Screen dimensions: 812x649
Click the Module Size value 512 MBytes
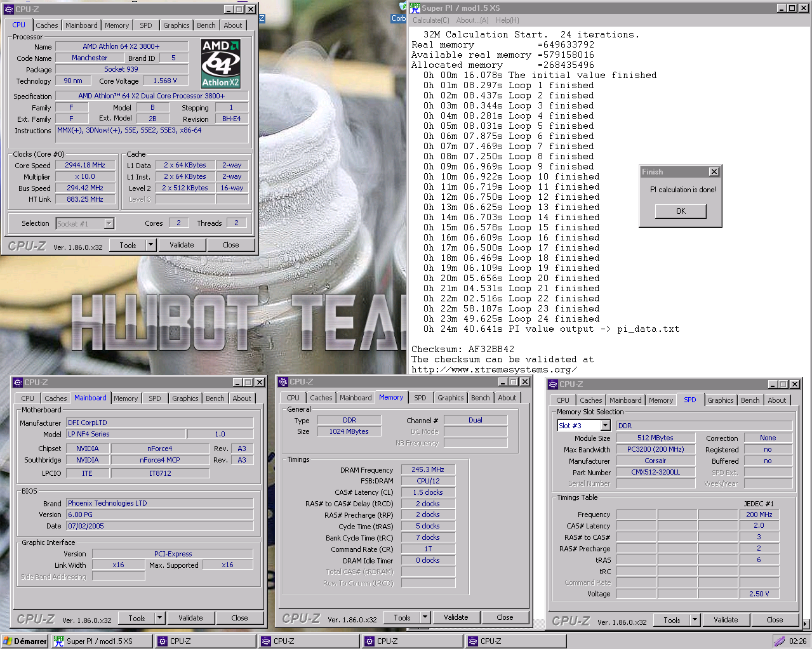pyautogui.click(x=655, y=438)
